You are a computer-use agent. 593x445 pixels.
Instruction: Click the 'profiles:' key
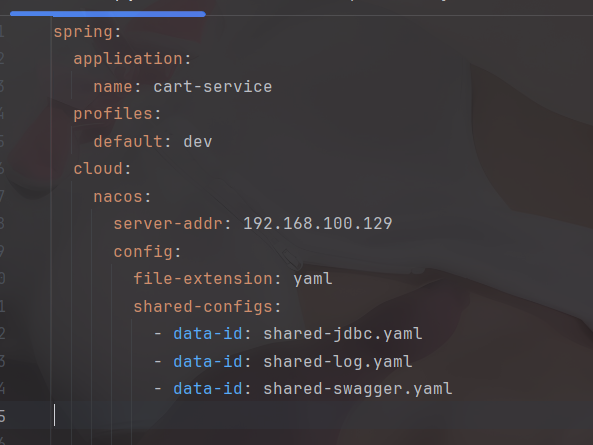pos(118,114)
